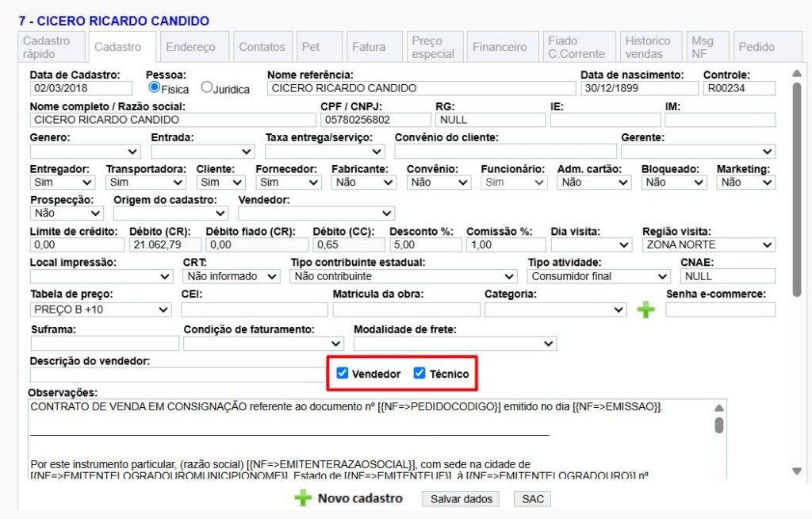Open the Entrada dropdown
The image size is (812, 519).
[x=202, y=152]
